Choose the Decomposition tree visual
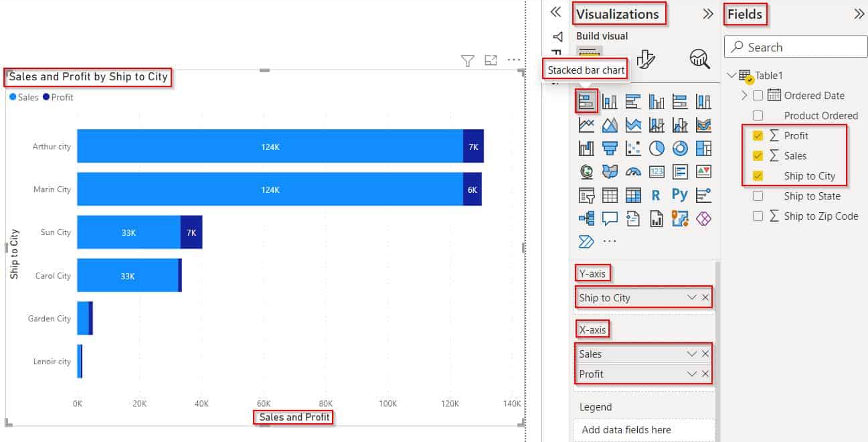This screenshot has height=442, width=868. click(586, 218)
